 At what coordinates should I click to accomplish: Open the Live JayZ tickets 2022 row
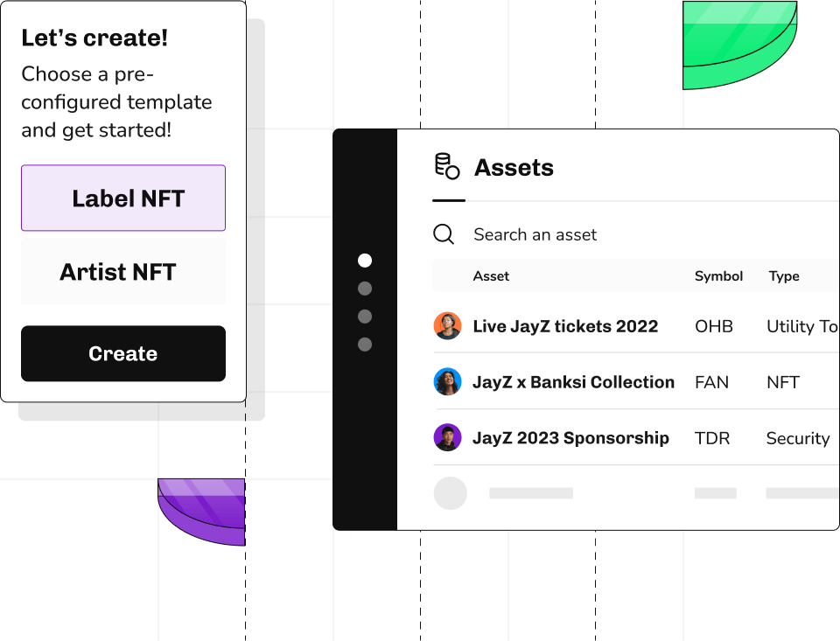[x=565, y=326]
